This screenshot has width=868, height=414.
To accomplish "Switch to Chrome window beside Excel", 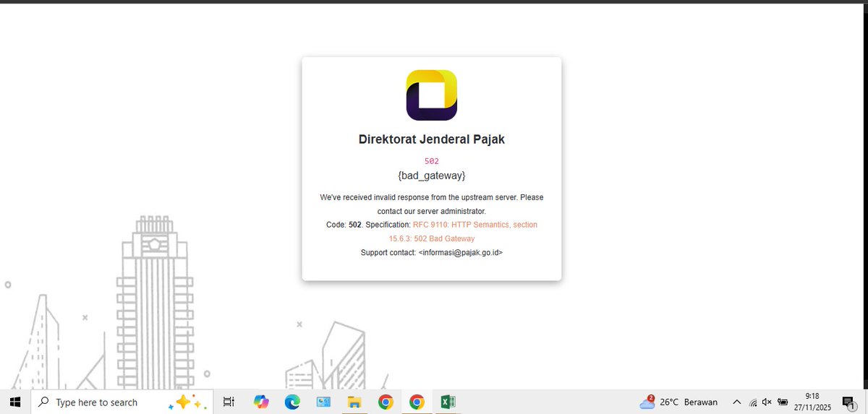I will [x=417, y=402].
